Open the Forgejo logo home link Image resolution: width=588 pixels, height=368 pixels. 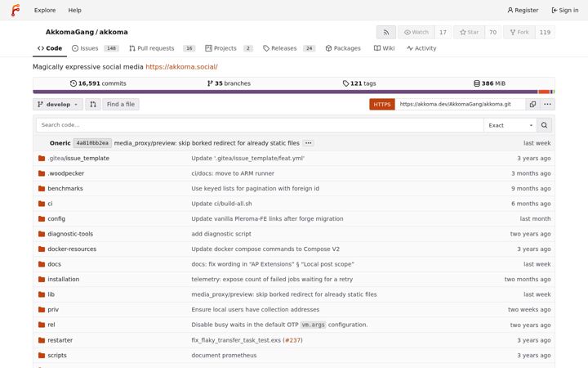coord(15,10)
